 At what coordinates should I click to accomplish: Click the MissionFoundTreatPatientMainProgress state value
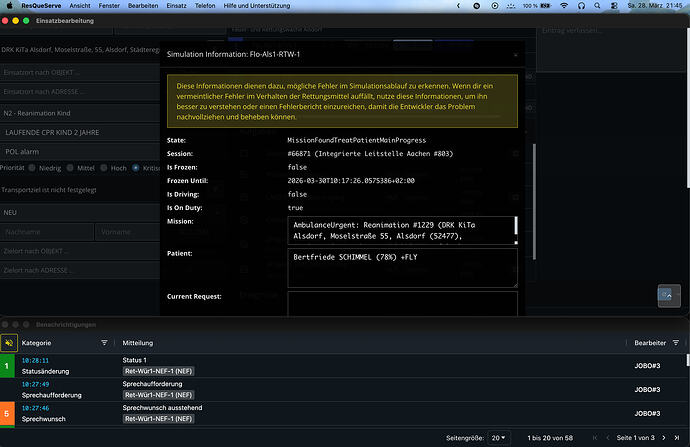pos(357,140)
